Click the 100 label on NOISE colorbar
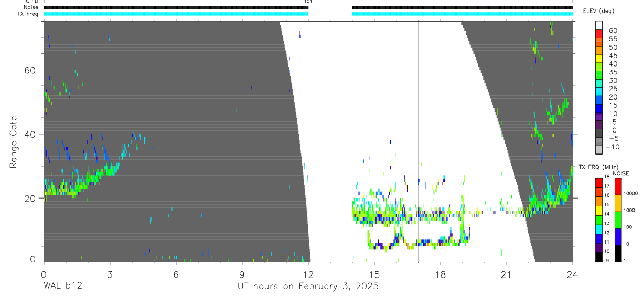644x297 pixels. pos(628,227)
